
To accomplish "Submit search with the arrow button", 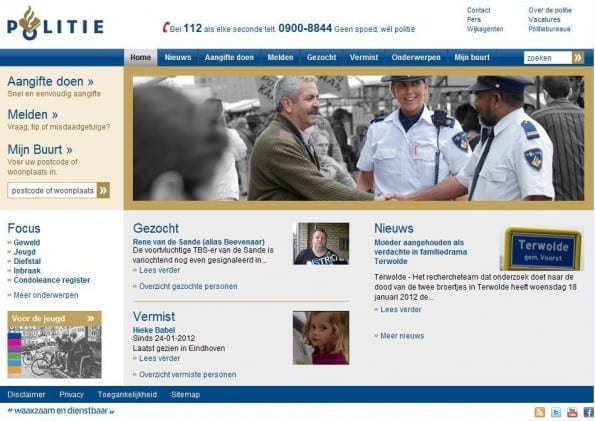I will 578,58.
